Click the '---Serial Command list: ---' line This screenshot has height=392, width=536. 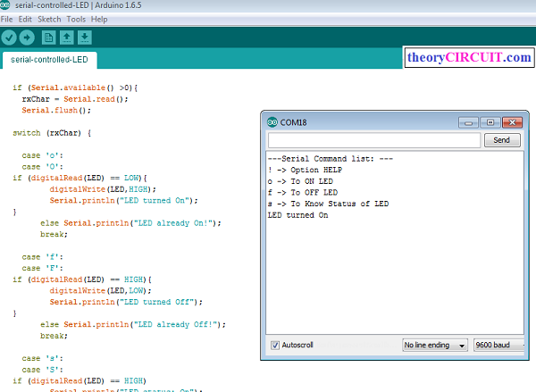point(331,159)
